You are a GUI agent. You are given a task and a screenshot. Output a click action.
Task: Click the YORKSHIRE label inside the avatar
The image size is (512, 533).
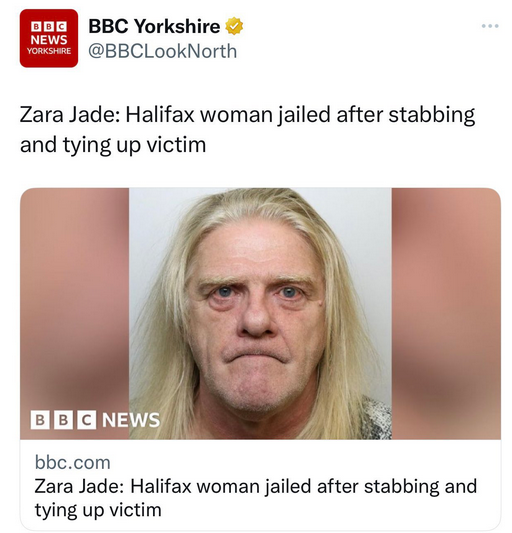coord(49,51)
